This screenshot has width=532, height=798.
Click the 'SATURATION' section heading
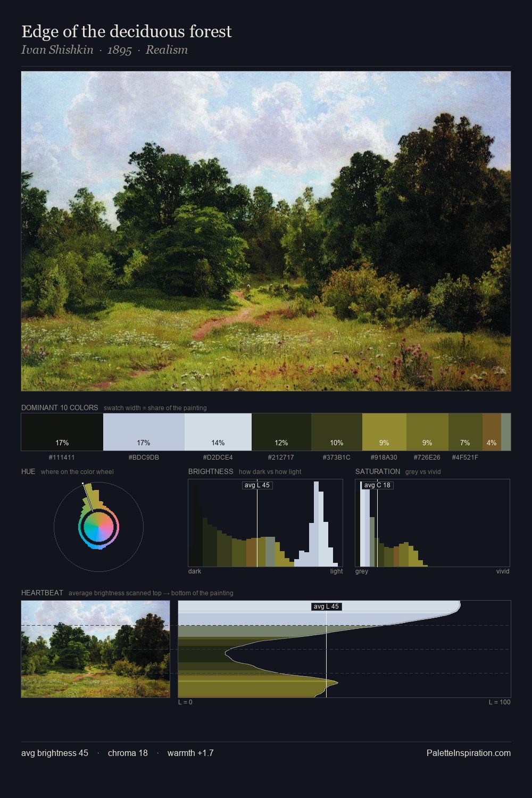(378, 471)
